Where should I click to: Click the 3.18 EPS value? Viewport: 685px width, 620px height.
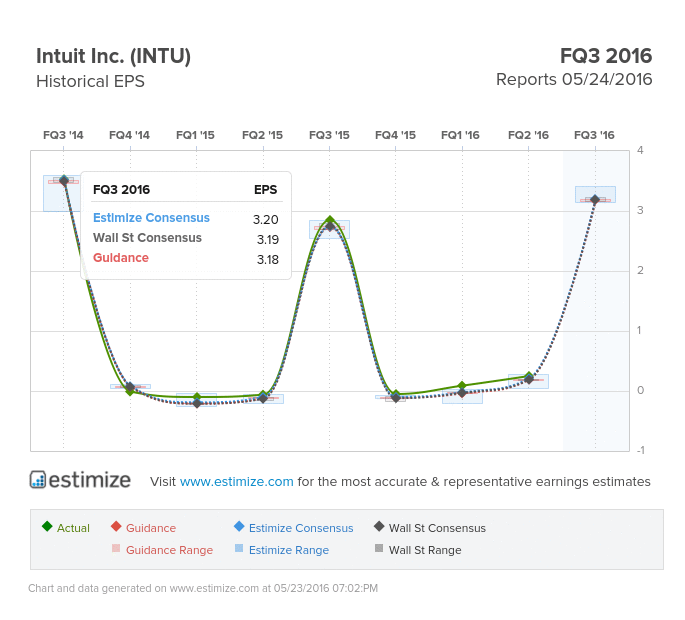pyautogui.click(x=267, y=260)
